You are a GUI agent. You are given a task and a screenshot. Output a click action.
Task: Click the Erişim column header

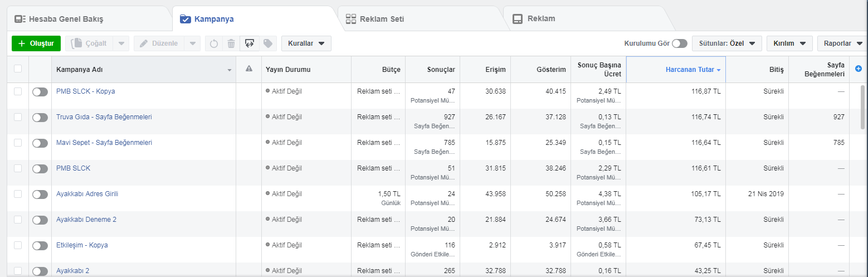pyautogui.click(x=485, y=70)
